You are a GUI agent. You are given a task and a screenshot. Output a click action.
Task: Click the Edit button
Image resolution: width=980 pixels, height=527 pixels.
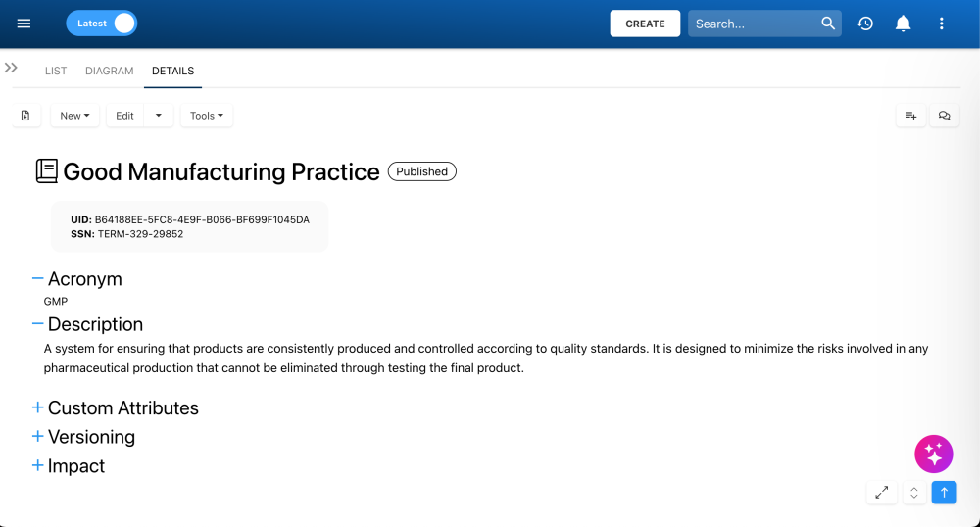click(x=124, y=116)
